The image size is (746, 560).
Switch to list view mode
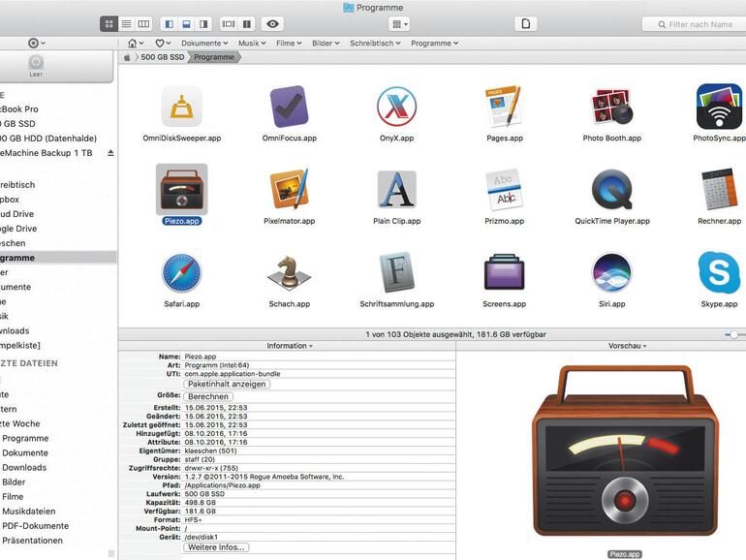tap(126, 23)
